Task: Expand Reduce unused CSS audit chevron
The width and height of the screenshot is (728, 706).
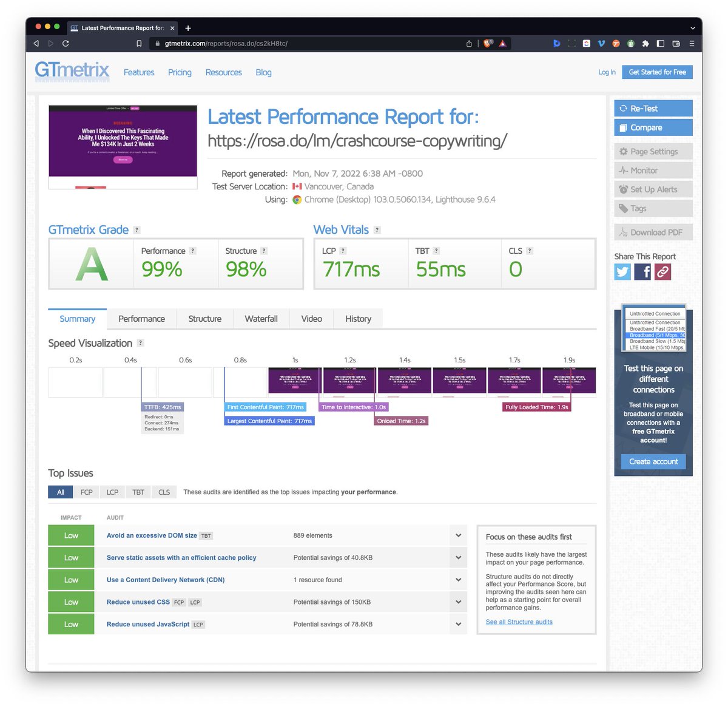Action: click(x=459, y=602)
